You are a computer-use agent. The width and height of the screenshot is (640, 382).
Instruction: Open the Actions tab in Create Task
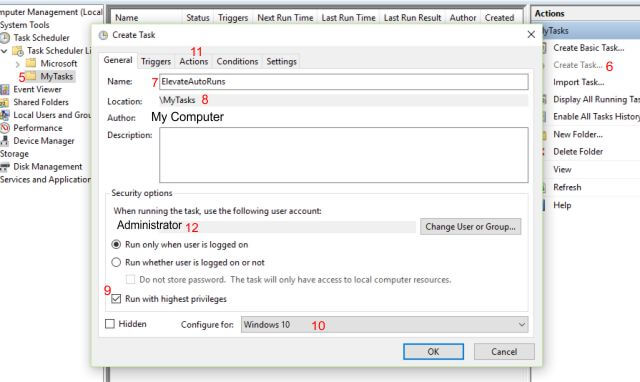click(194, 62)
